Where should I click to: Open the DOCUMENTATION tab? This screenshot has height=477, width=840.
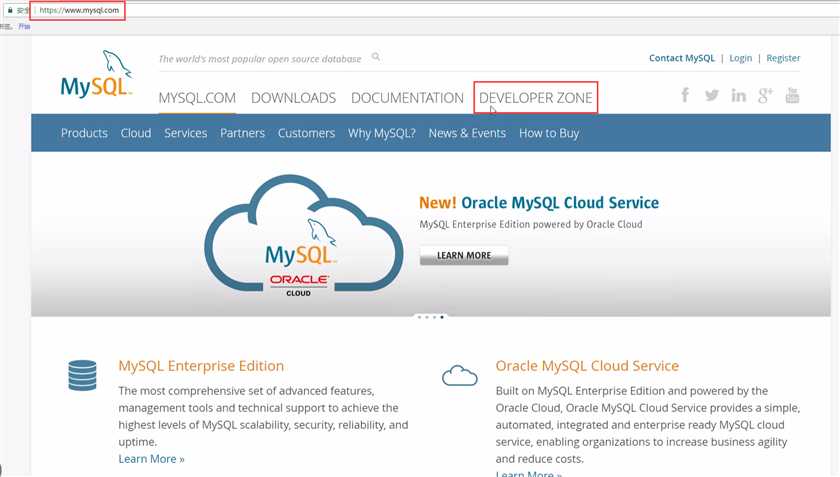coord(407,98)
